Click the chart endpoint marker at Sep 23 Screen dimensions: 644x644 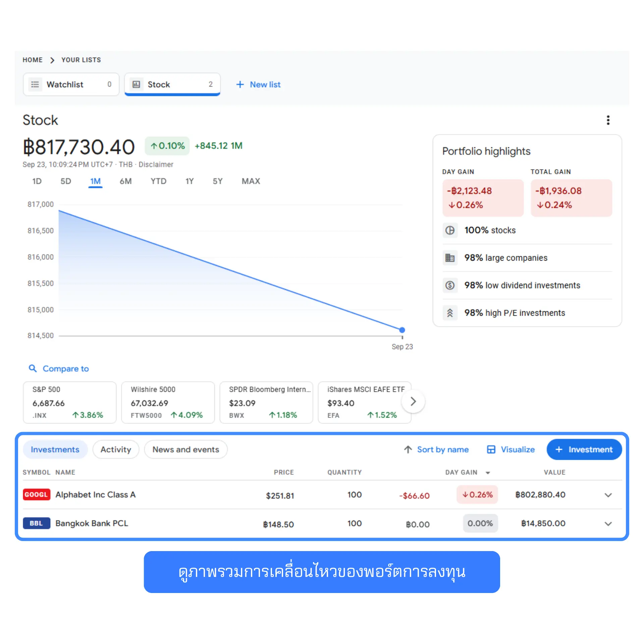(402, 330)
